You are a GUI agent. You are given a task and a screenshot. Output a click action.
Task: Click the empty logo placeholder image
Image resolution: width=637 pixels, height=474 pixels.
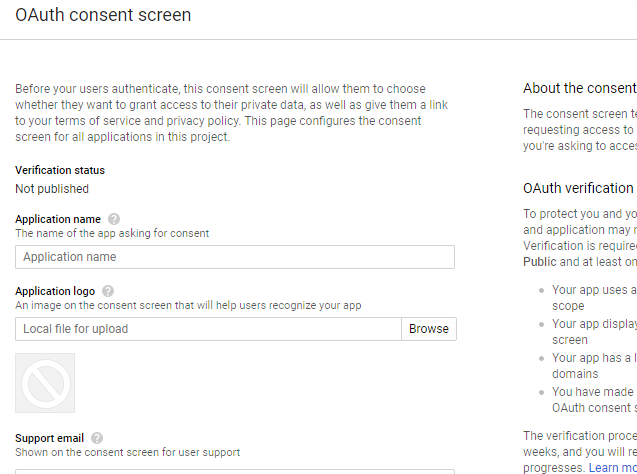click(45, 383)
